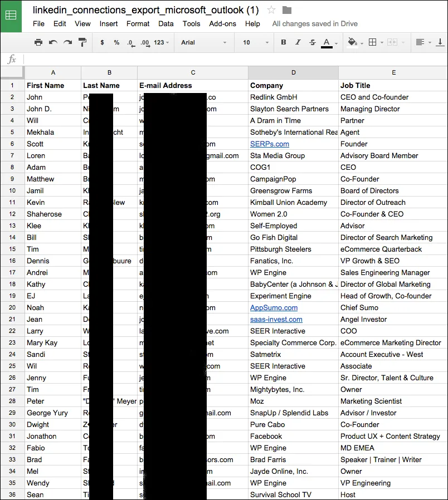Select the 'Facebook' cell
The width and height of the screenshot is (448, 500).
(x=293, y=436)
